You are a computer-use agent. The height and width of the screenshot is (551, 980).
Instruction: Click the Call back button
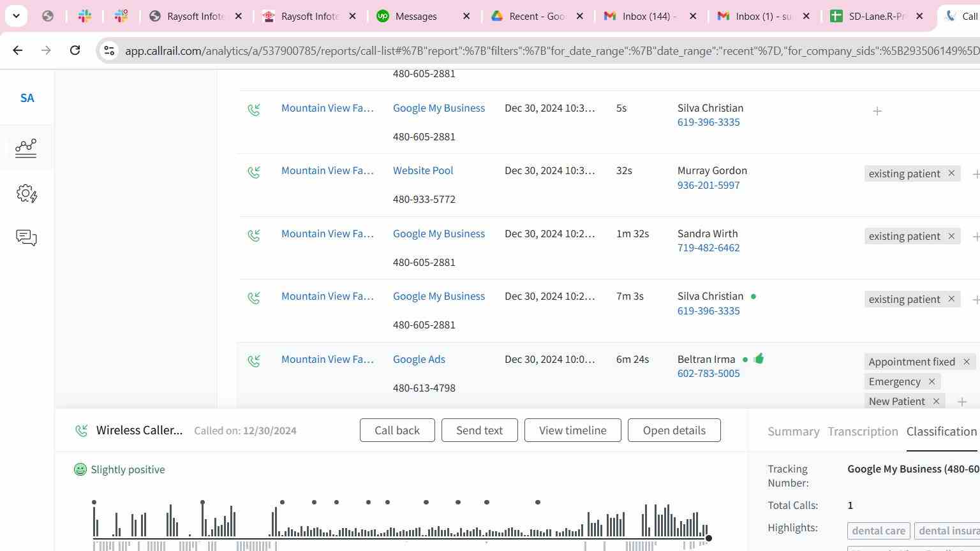click(x=397, y=430)
